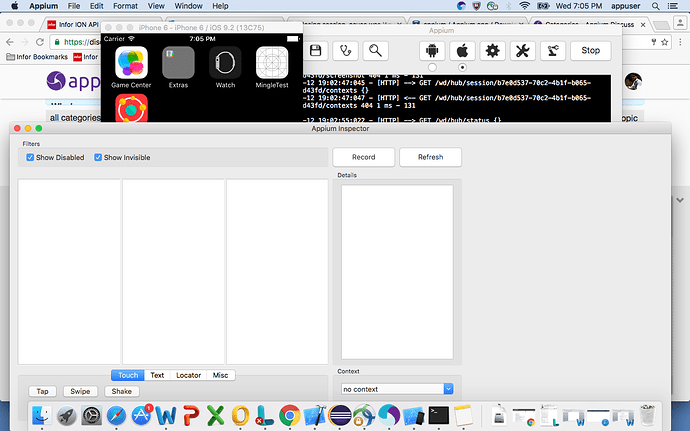Open the Appium app menu

44,6
